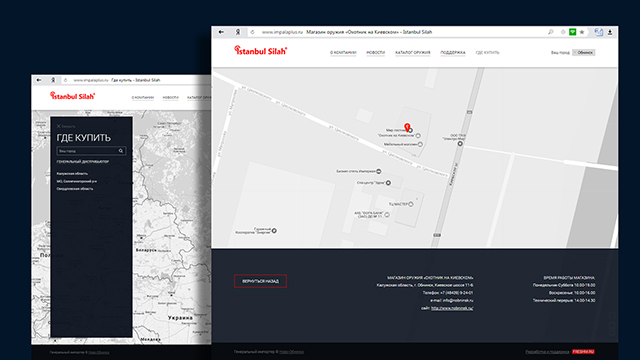Click the download arrow icon in the browser toolbar
This screenshot has width=640, height=360.
610,32
